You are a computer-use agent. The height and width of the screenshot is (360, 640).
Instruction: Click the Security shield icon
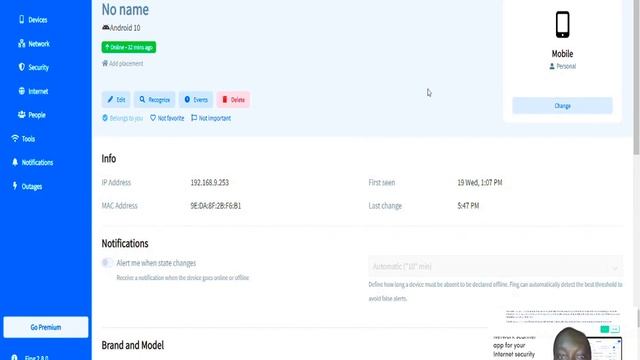[22, 67]
